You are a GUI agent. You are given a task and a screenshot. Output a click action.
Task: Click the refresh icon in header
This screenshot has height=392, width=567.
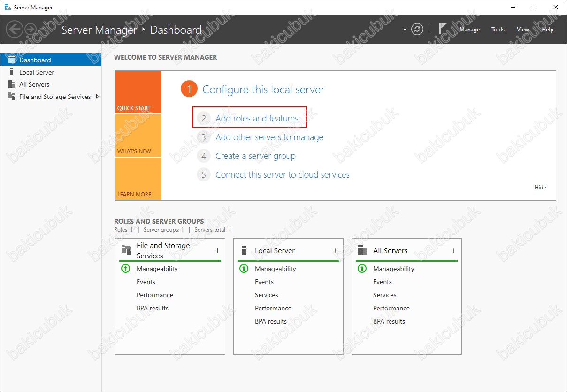tap(417, 29)
